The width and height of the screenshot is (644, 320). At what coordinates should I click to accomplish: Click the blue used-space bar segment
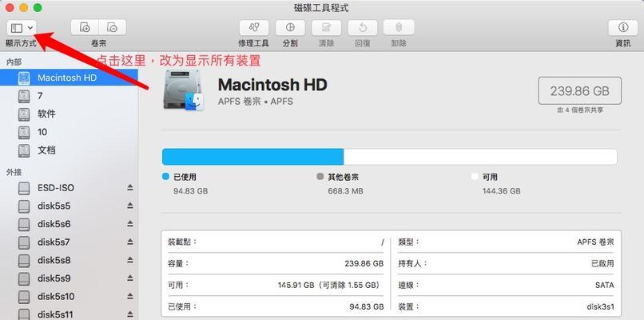coord(253,157)
